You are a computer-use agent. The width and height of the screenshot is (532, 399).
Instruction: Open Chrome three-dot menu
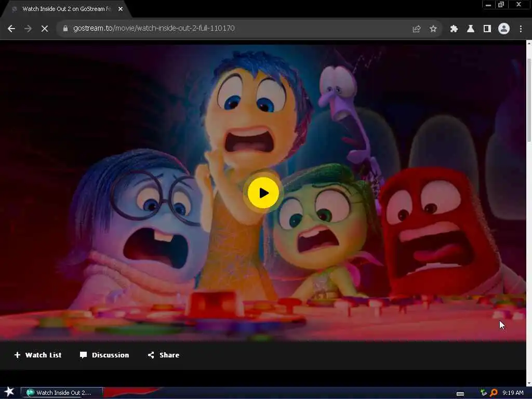coord(521,29)
